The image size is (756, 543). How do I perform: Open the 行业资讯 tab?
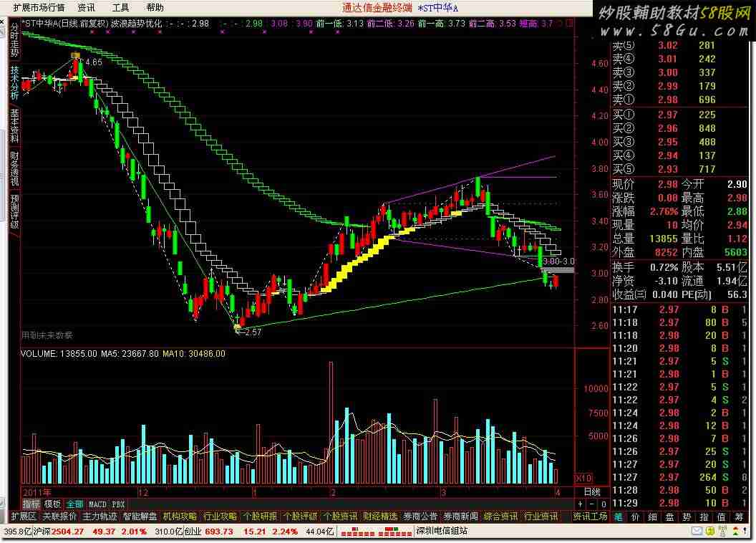pyautogui.click(x=541, y=516)
